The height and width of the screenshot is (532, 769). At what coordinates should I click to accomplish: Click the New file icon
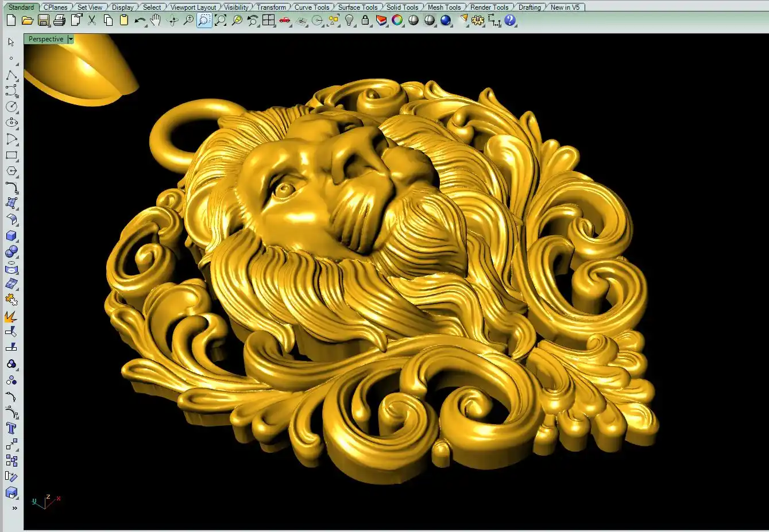(x=11, y=21)
